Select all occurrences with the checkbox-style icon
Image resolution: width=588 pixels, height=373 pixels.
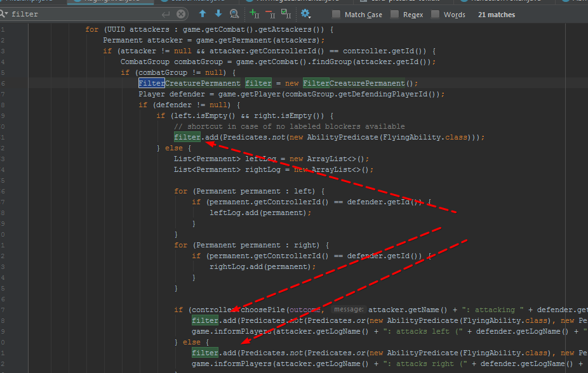(284, 13)
